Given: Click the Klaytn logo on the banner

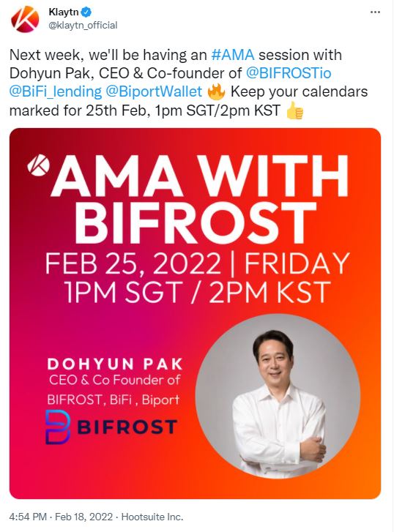Looking at the screenshot, I should point(38,165).
